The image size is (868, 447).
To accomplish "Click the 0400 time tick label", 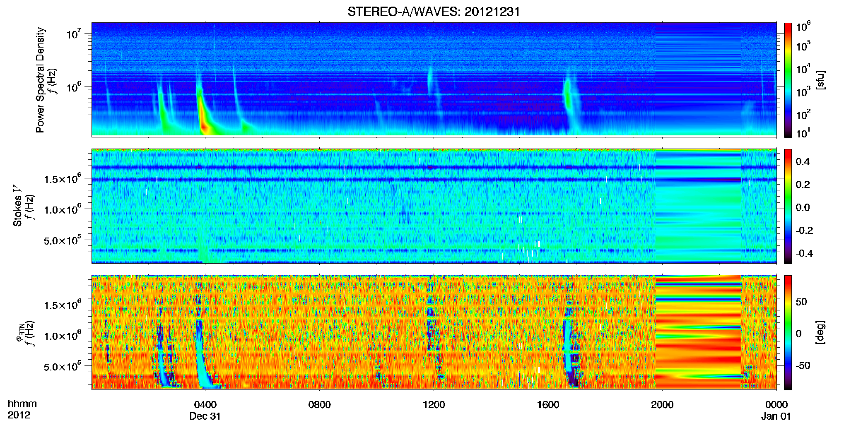I will pos(205,404).
